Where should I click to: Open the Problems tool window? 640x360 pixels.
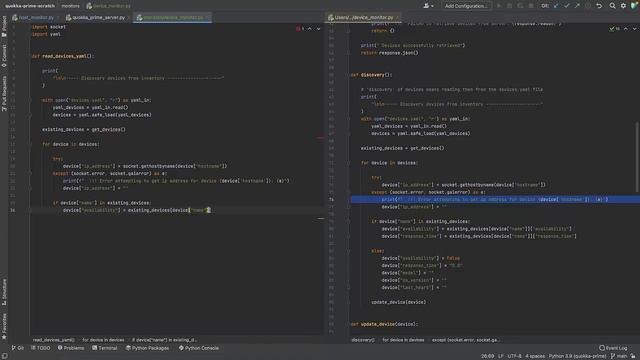[x=71, y=348]
